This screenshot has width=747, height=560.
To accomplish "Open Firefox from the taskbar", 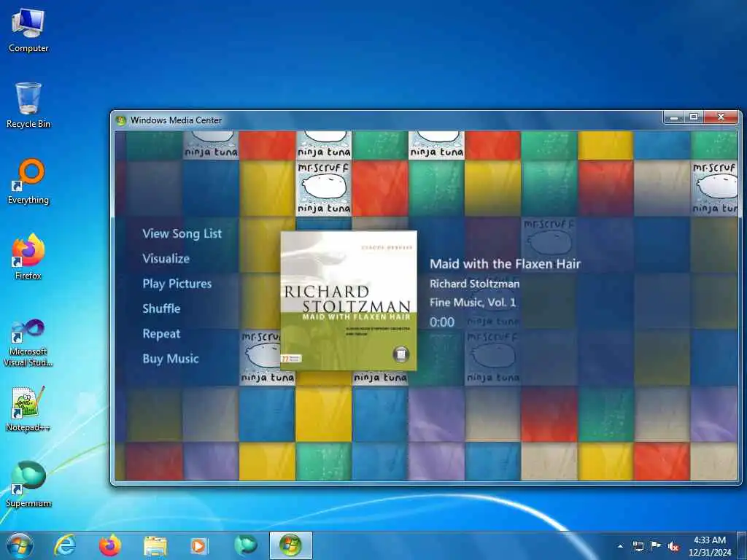I will (110, 545).
